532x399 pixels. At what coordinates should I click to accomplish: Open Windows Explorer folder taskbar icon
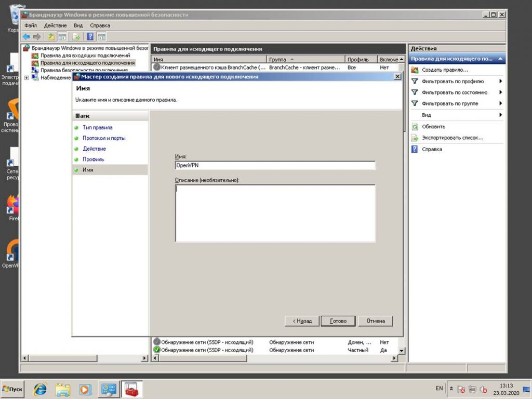click(62, 389)
